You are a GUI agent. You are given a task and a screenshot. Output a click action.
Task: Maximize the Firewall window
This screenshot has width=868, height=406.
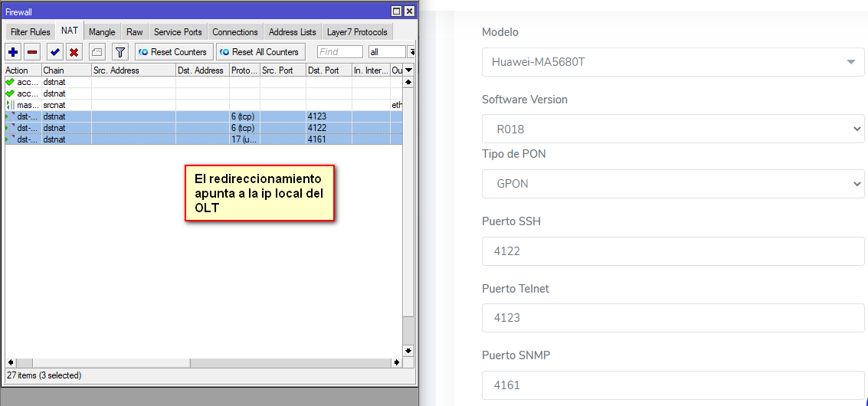396,11
